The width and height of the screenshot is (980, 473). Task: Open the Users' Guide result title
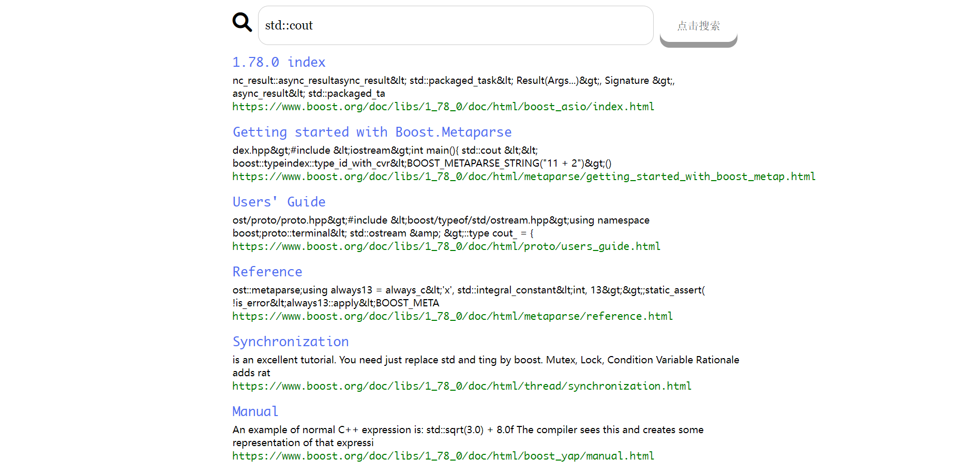pos(279,202)
